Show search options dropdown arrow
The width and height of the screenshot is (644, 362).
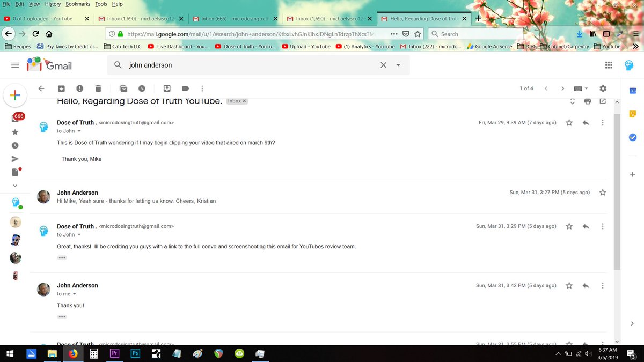pos(398,65)
